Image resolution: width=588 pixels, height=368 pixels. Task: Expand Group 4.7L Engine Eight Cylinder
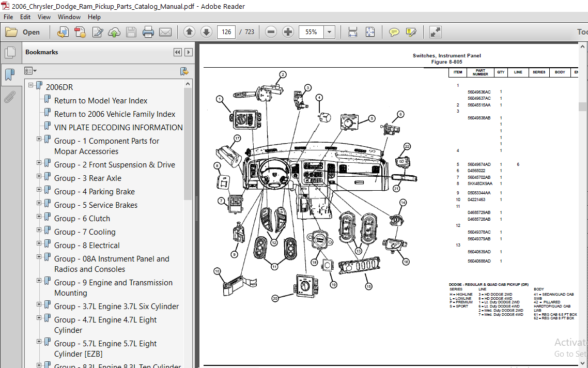pyautogui.click(x=39, y=318)
